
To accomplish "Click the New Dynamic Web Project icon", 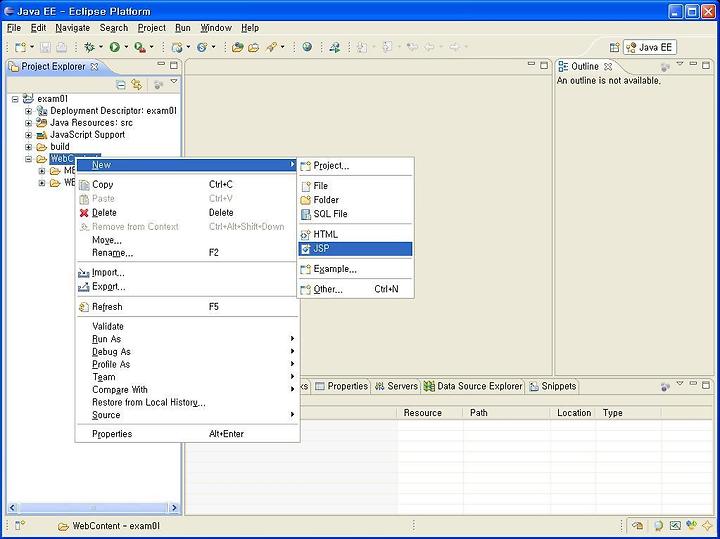I will [177, 47].
